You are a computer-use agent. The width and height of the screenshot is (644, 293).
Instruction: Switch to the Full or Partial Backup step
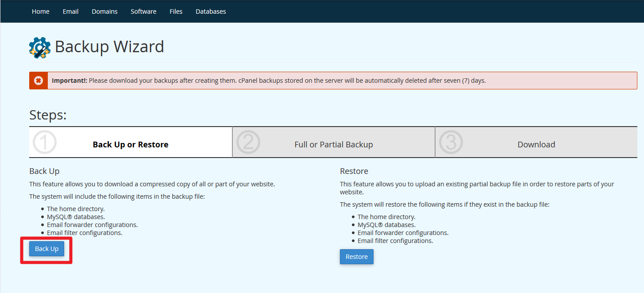pos(333,145)
